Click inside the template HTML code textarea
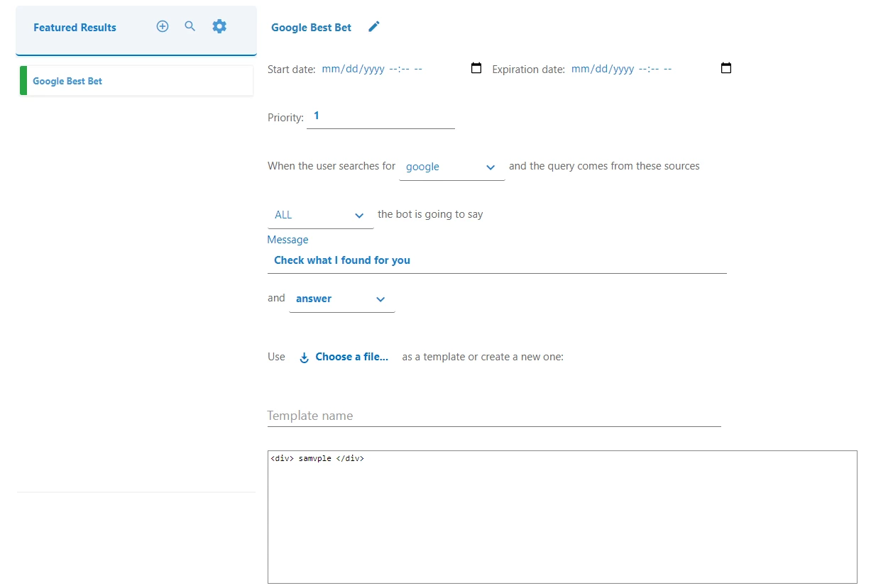 point(562,516)
